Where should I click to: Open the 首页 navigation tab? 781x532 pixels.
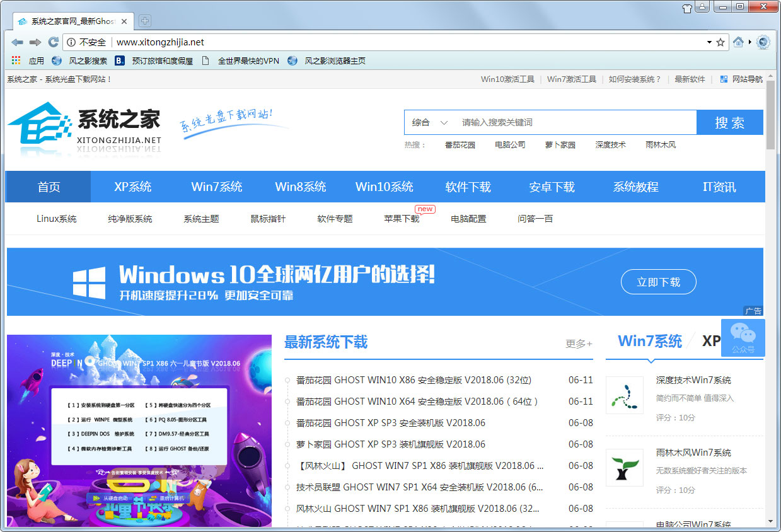[x=49, y=187]
